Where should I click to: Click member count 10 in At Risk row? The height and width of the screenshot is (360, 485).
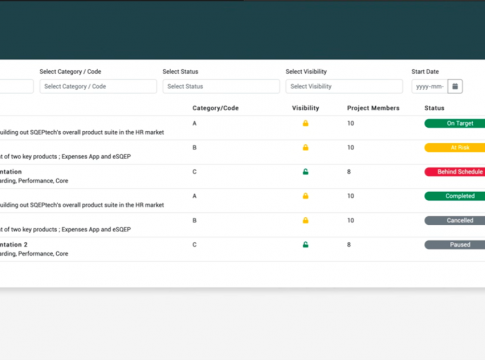350,147
